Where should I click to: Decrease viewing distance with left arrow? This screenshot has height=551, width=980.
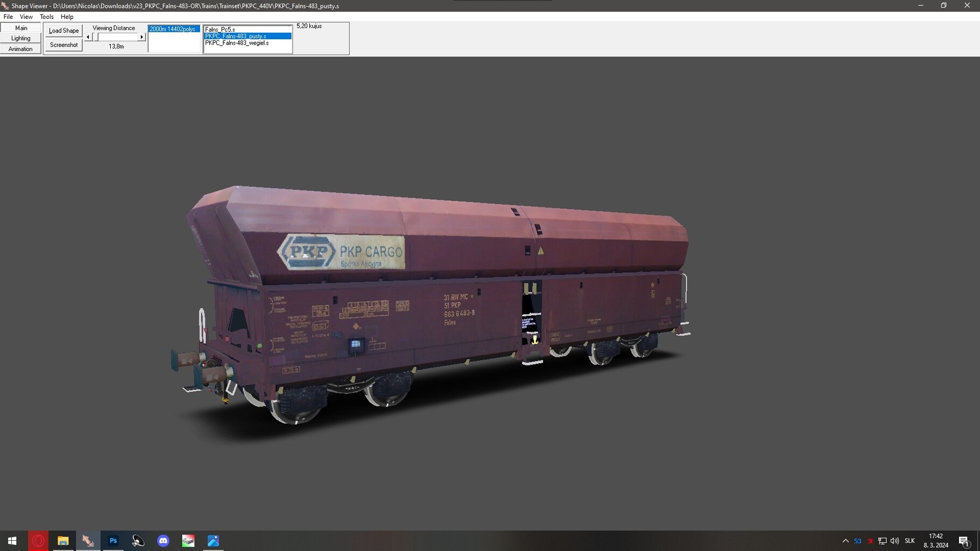click(x=88, y=37)
